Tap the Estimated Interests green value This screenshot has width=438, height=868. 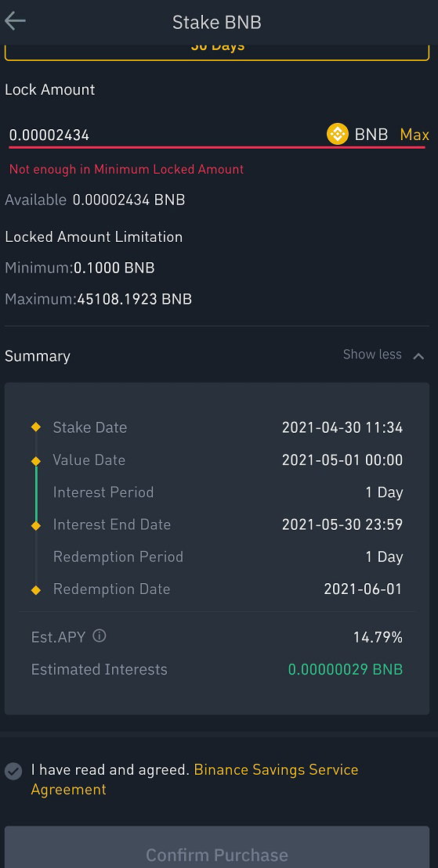click(x=345, y=669)
